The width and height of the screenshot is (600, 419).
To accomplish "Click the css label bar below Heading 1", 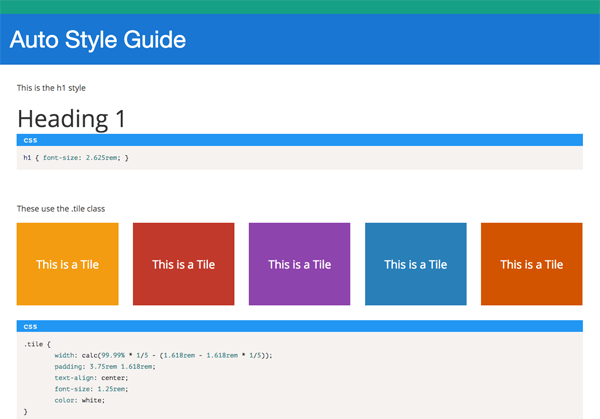I will pyautogui.click(x=300, y=140).
